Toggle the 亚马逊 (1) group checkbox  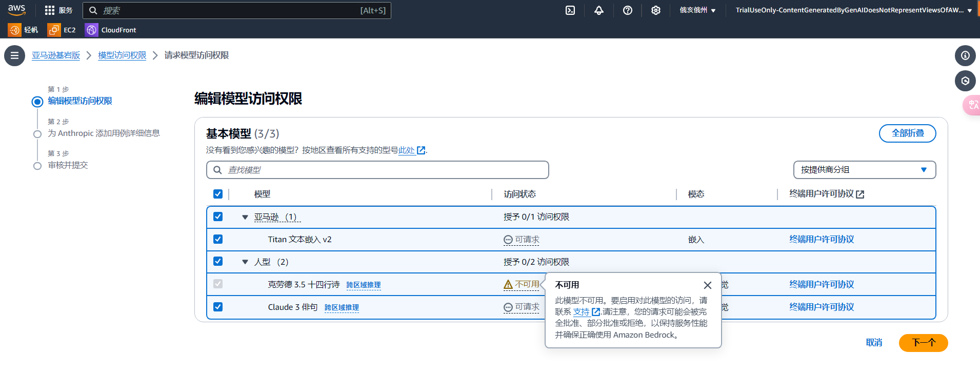pos(218,217)
